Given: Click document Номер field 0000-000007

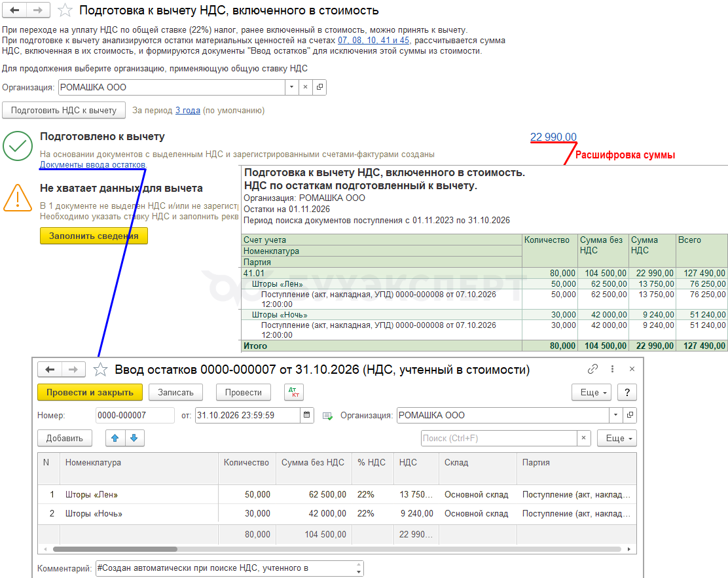Looking at the screenshot, I should click(135, 415).
